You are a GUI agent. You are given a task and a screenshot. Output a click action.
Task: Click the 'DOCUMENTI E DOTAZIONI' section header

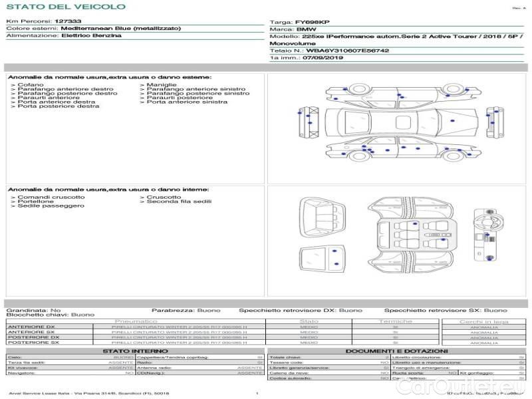click(396, 351)
